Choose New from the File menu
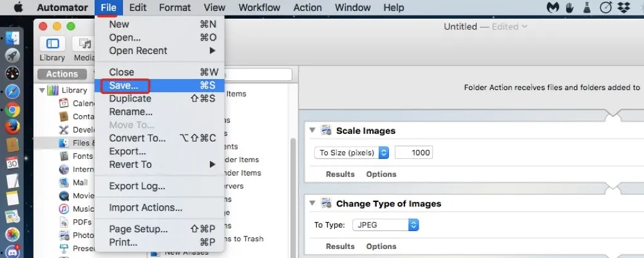Screen dimensions: 644x258 [160, 24]
